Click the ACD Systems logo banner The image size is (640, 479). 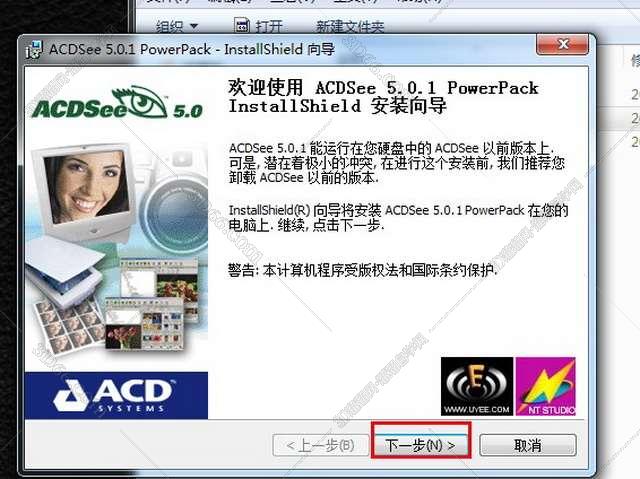click(116, 395)
